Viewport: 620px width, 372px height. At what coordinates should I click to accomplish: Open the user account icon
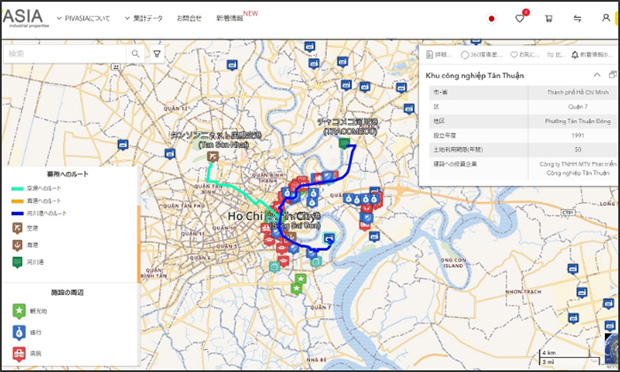click(606, 18)
